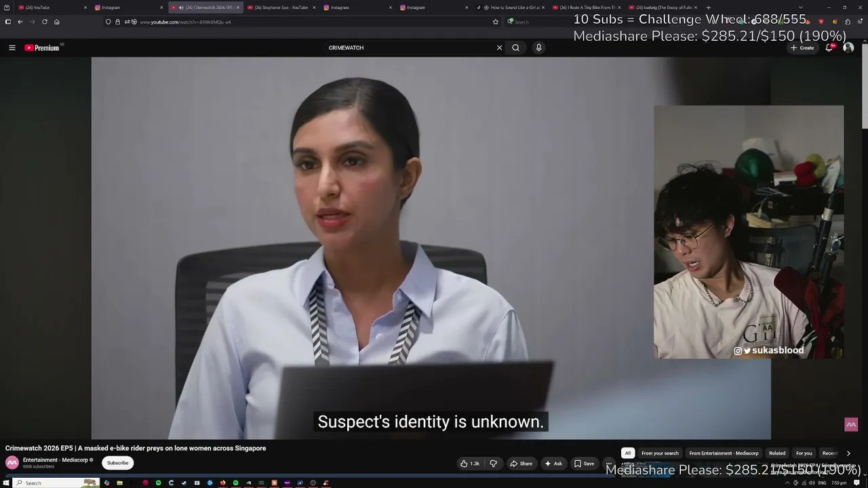Switch to the Stephanie Soo YouTube tab
This screenshot has width=868, height=488.
[282, 7]
